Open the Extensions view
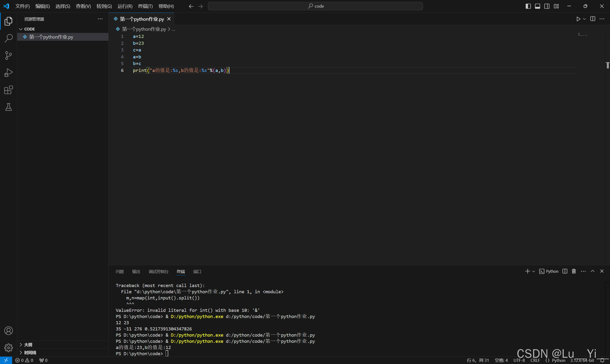610x364 pixels. 9,90
